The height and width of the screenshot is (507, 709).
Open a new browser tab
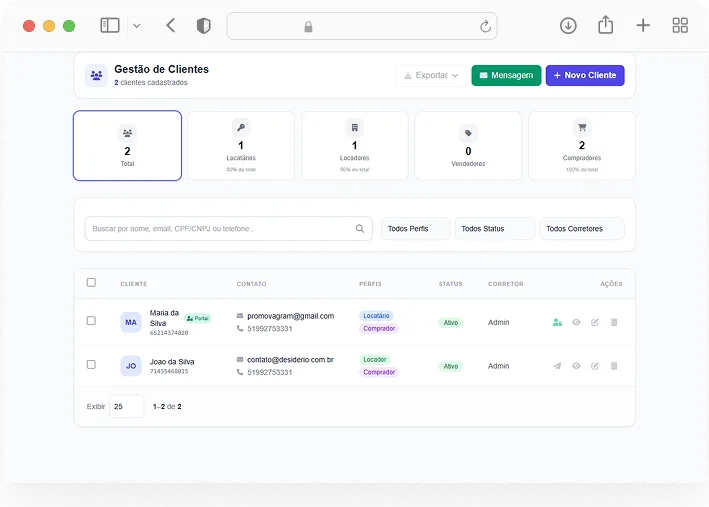point(643,25)
